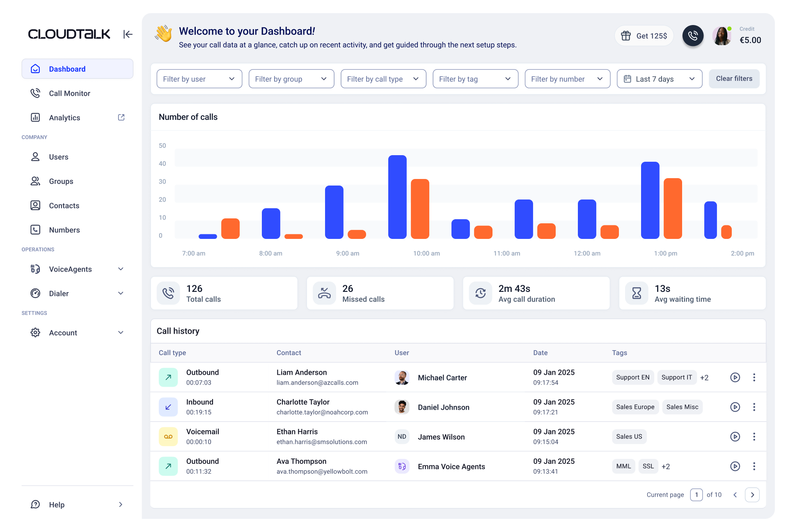Open external Analytics link icon
This screenshot has height=532, width=788.
(x=121, y=117)
